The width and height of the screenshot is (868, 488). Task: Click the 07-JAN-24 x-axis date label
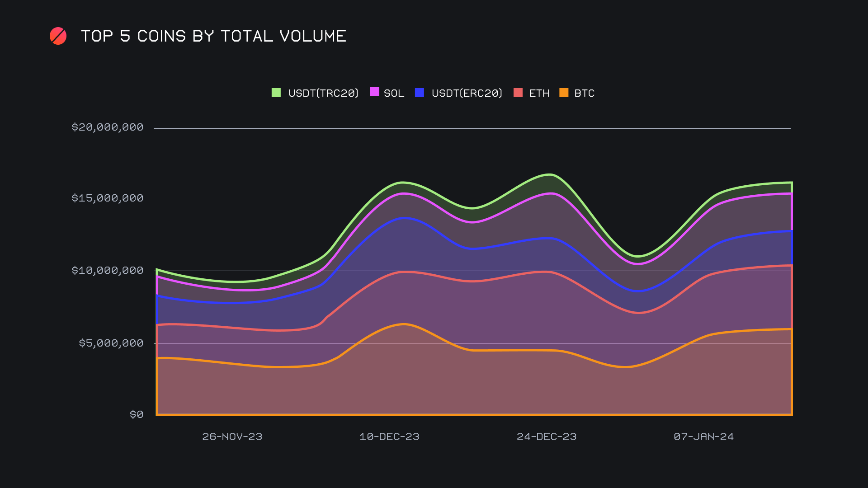703,436
